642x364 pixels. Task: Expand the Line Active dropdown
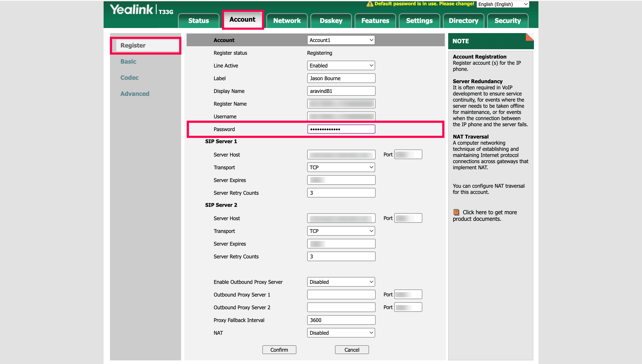[x=341, y=66]
